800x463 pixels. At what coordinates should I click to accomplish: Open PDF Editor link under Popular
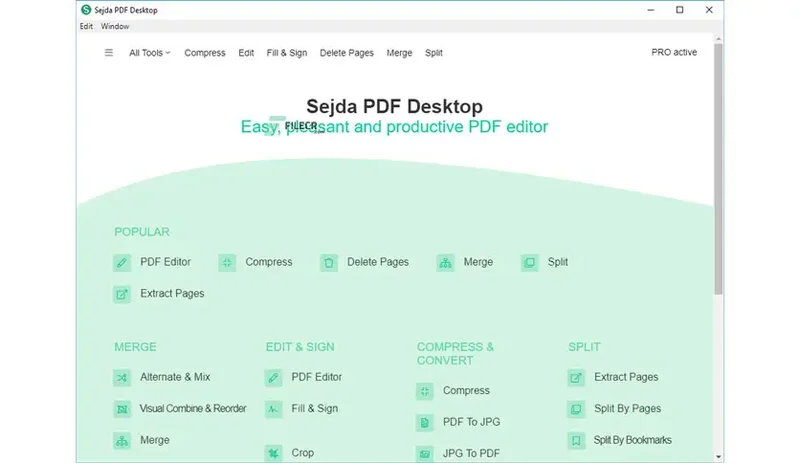click(165, 262)
